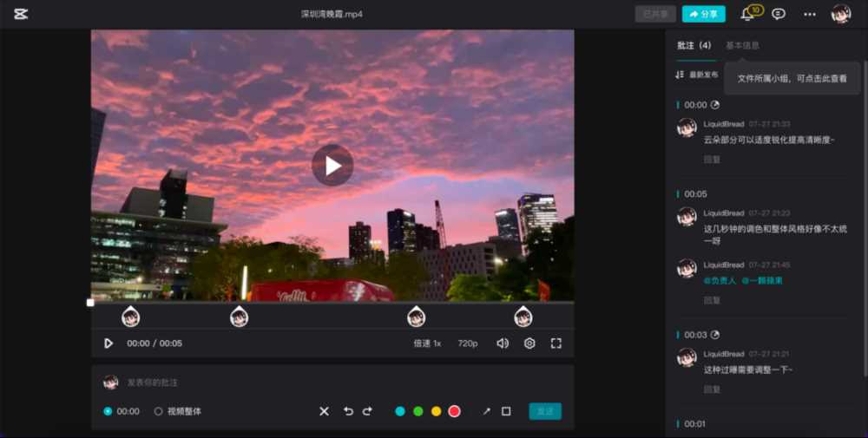Open the 倍速 1x playback speed menu
Image resolution: width=868 pixels, height=438 pixels.
coord(427,343)
